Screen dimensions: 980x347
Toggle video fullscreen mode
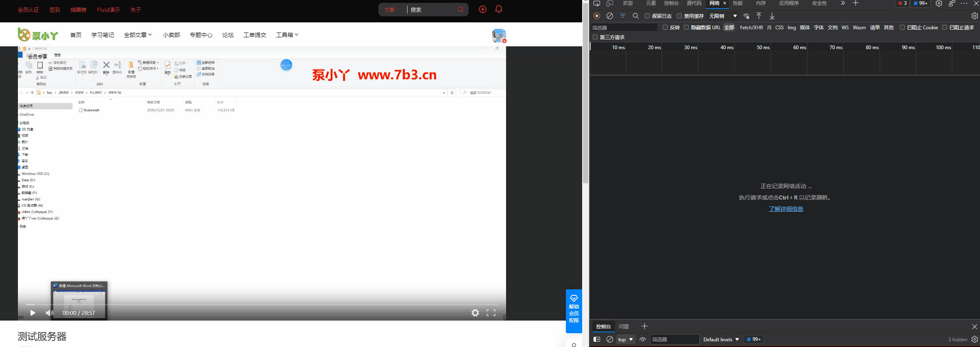point(491,313)
